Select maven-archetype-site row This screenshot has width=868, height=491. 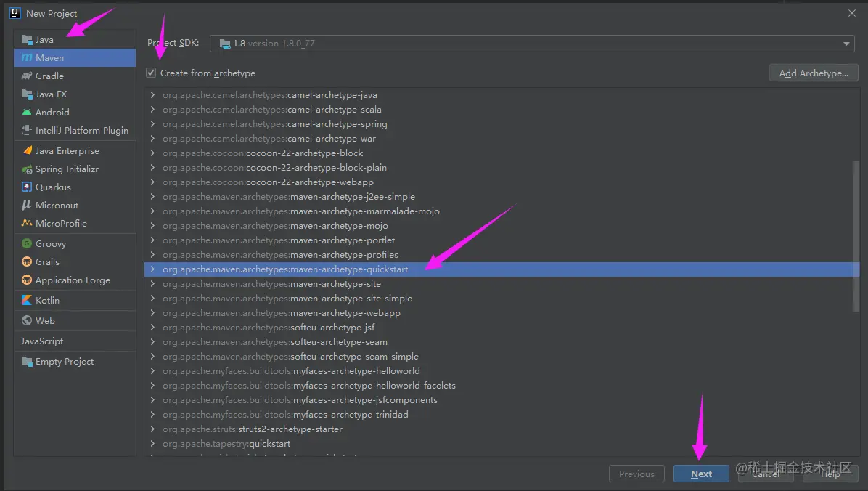pyautogui.click(x=501, y=284)
